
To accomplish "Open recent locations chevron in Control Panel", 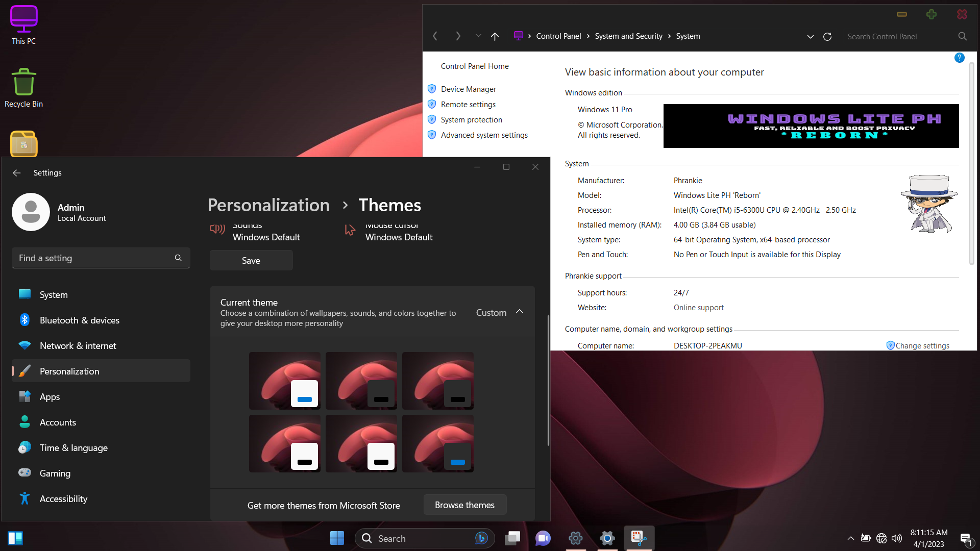I will [478, 36].
